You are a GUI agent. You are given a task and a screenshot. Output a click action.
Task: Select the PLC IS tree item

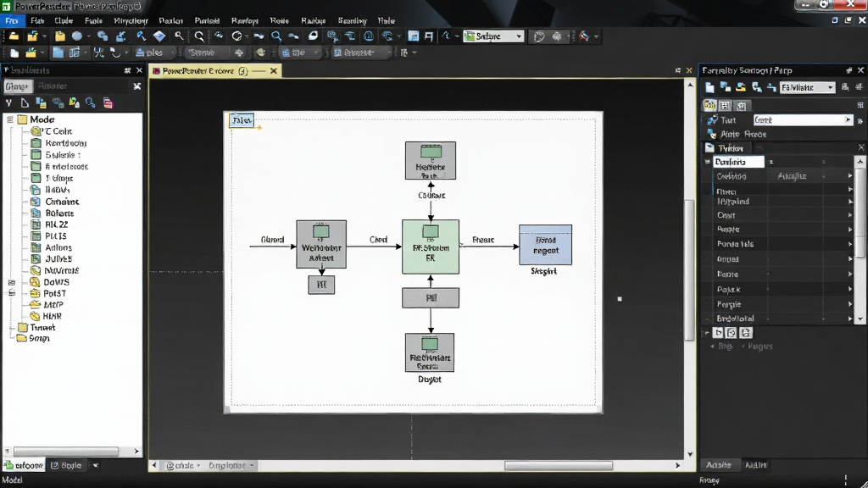55,236
